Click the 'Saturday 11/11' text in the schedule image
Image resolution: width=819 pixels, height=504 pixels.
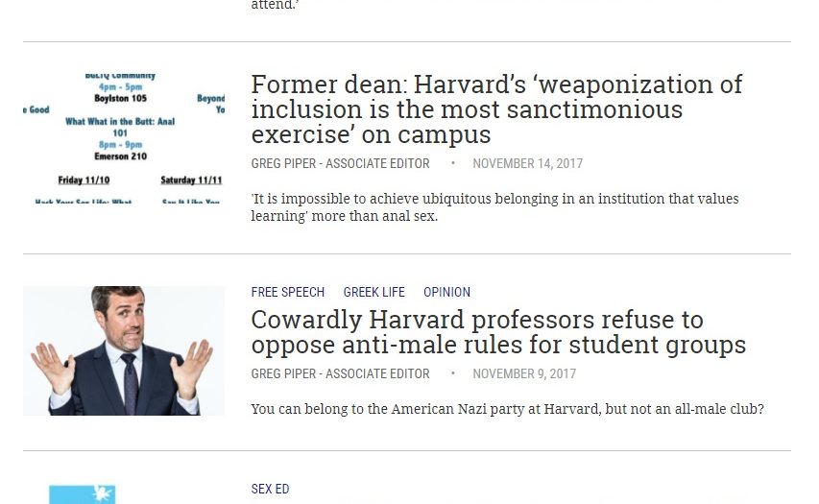[x=191, y=180]
